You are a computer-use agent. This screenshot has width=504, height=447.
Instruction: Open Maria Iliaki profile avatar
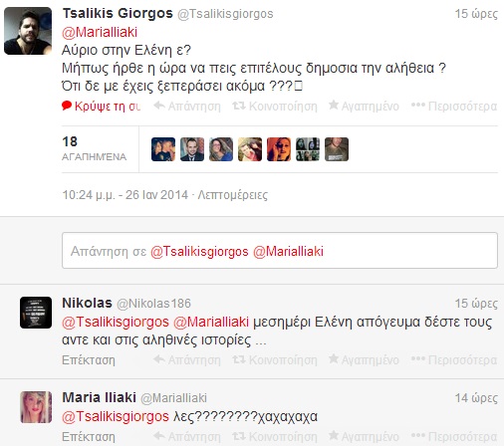(x=36, y=407)
